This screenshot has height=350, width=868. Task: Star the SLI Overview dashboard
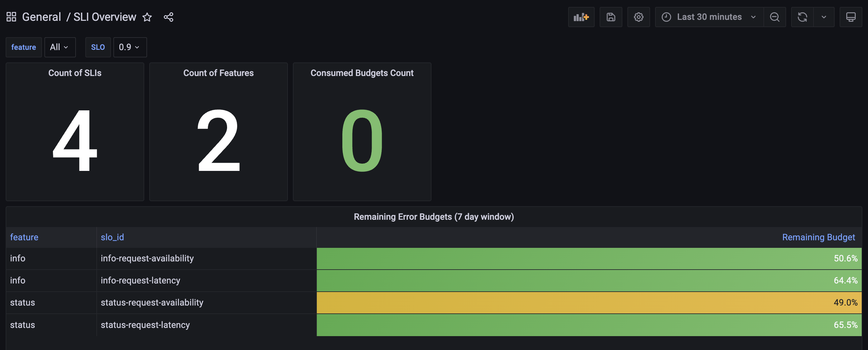point(147,17)
